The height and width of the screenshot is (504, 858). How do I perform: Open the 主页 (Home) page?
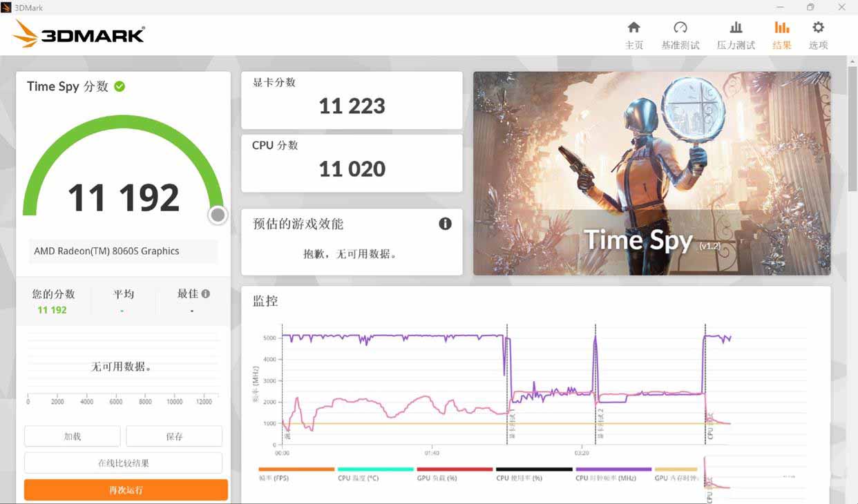pyautogui.click(x=634, y=35)
